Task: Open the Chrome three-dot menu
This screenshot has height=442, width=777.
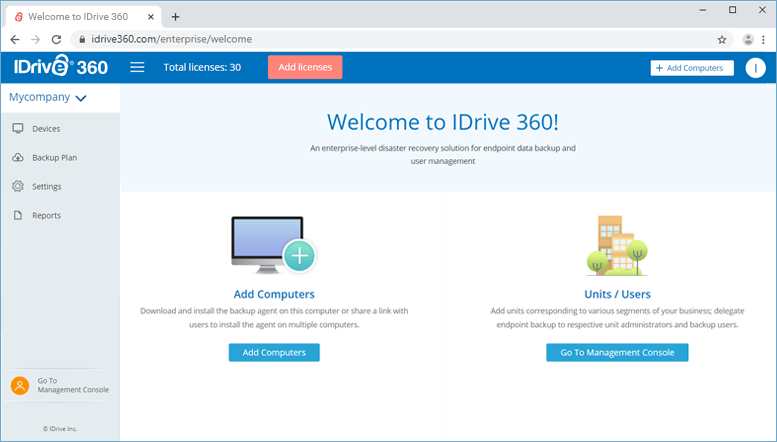Action: (x=763, y=40)
